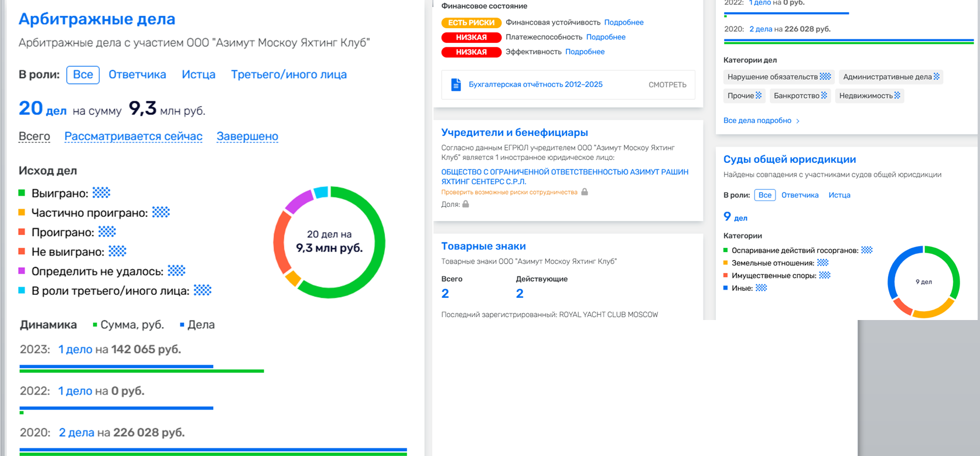Filter arbitration cases by Истца role

pyautogui.click(x=199, y=74)
